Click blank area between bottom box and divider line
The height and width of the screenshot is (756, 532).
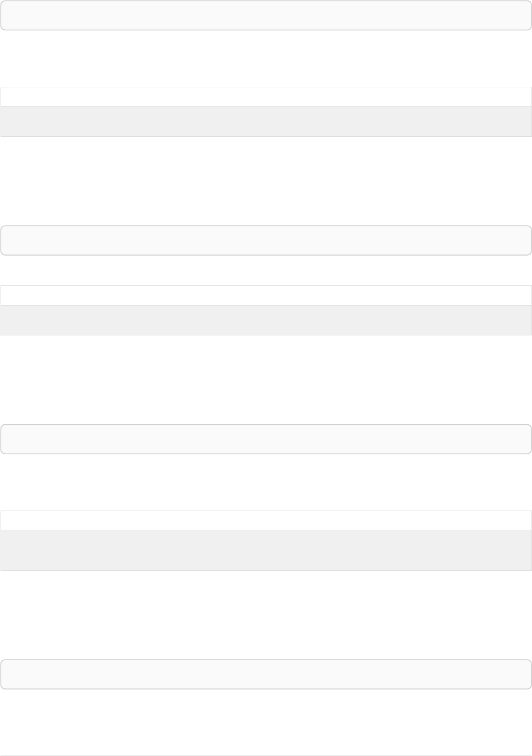pos(266,722)
